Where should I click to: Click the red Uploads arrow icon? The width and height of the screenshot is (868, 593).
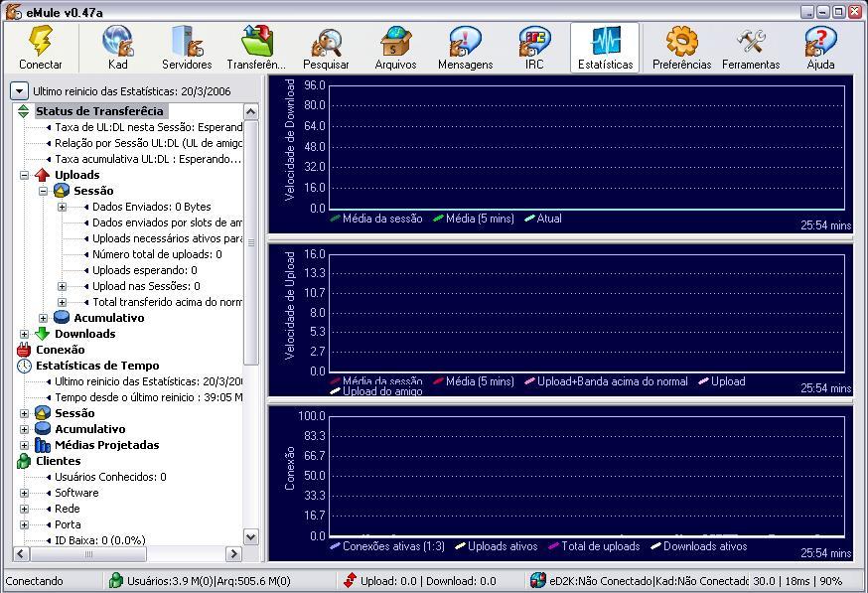tap(42, 175)
